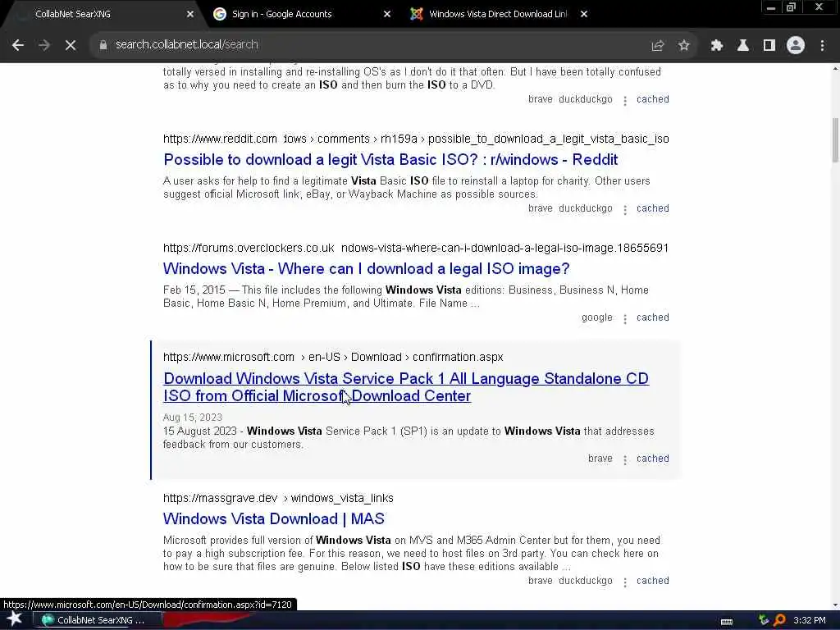840x630 pixels.
Task: Open Windows Vista Download | MAS result
Action: (274, 518)
